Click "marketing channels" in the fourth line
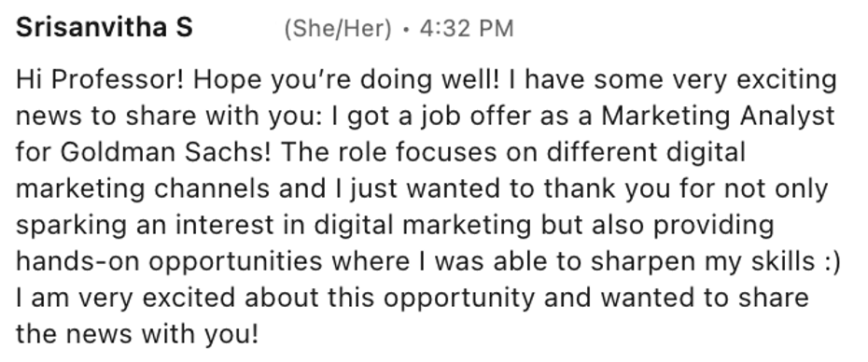The width and height of the screenshot is (868, 362). click(144, 189)
